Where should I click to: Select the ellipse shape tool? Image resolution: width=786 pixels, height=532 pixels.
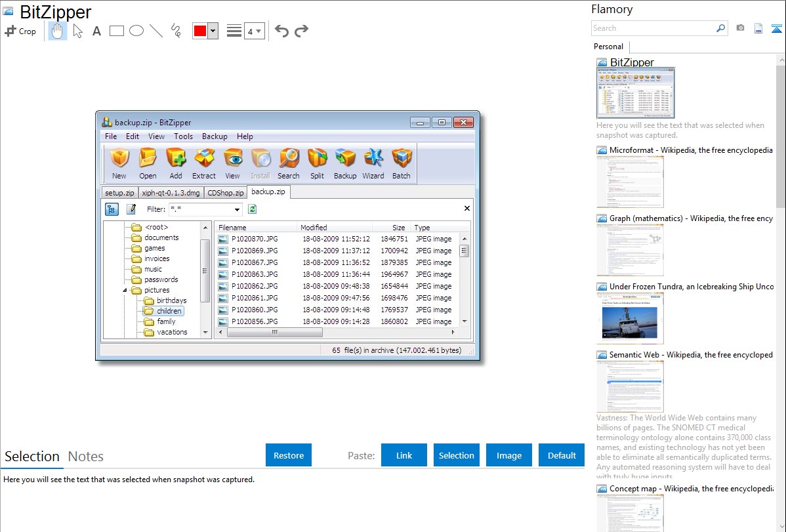click(136, 31)
